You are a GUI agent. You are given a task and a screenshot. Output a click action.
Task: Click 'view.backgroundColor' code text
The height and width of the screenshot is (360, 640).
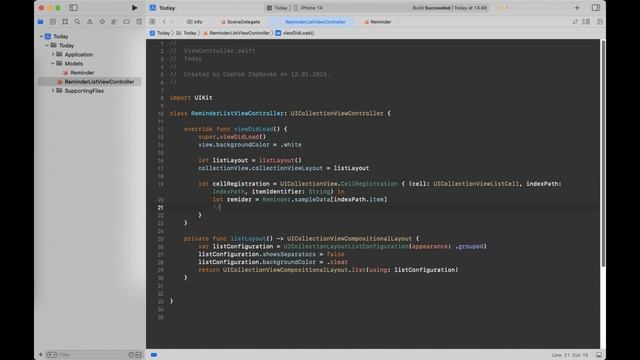(x=234, y=144)
